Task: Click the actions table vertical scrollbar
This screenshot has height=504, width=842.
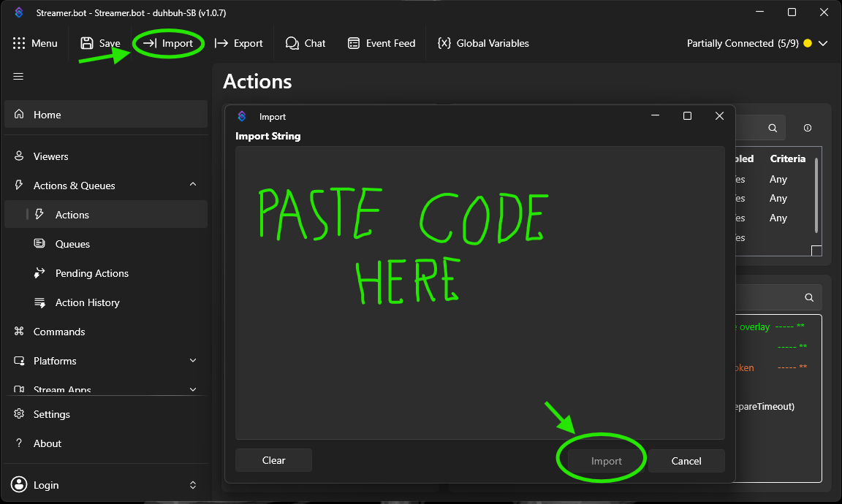Action: point(816,195)
